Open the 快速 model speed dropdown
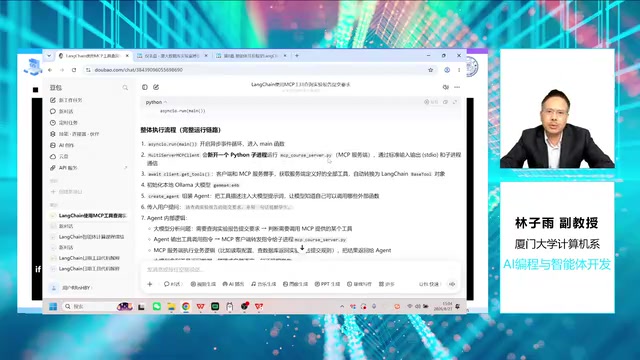The height and width of the screenshot is (360, 640). click(430, 284)
